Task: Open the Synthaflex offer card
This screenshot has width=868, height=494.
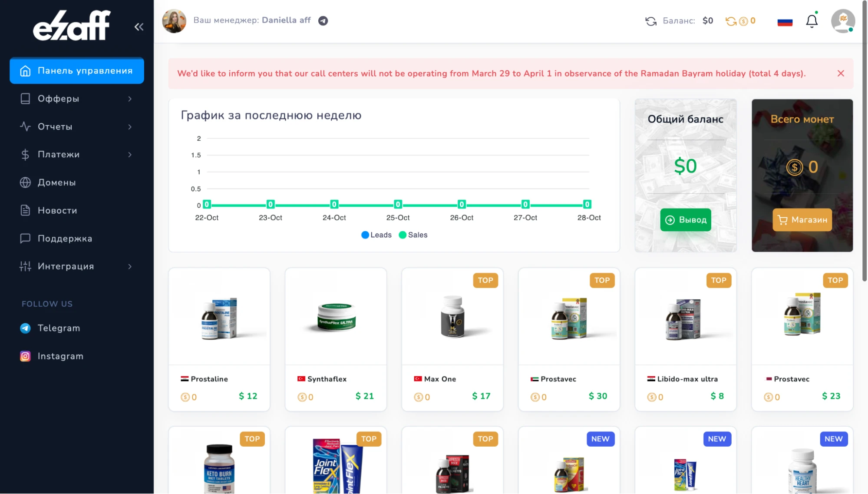Action: coord(336,339)
